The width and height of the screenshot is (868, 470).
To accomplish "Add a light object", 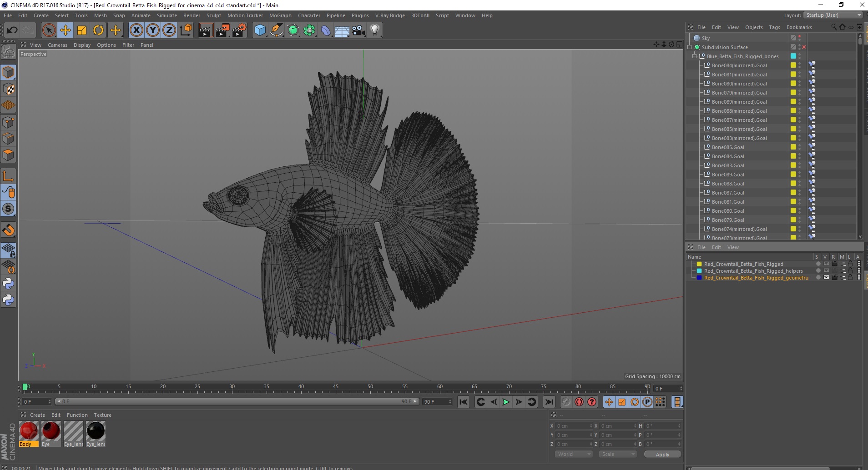I will 375,30.
